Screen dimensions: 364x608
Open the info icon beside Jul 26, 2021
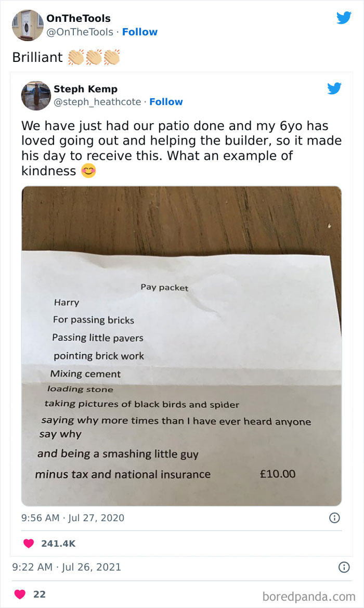[x=344, y=567]
